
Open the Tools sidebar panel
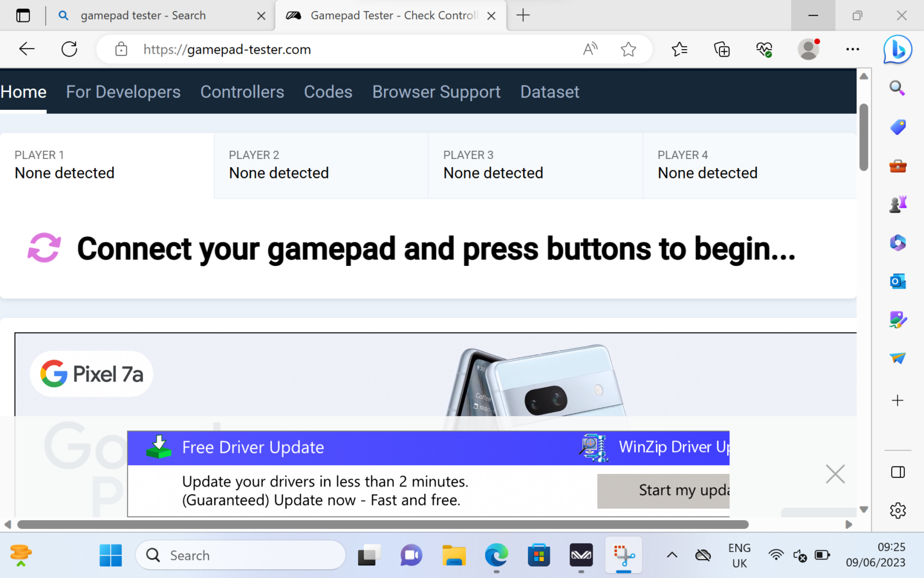click(897, 166)
